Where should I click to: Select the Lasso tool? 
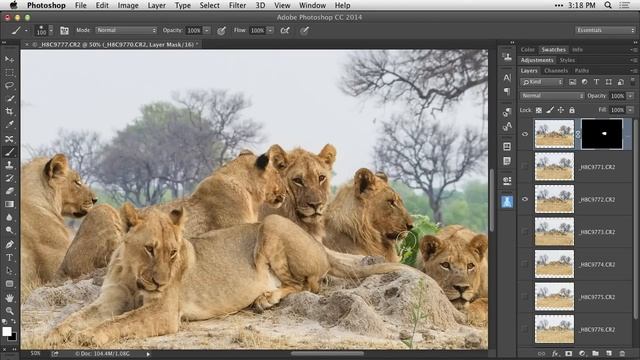(x=9, y=85)
